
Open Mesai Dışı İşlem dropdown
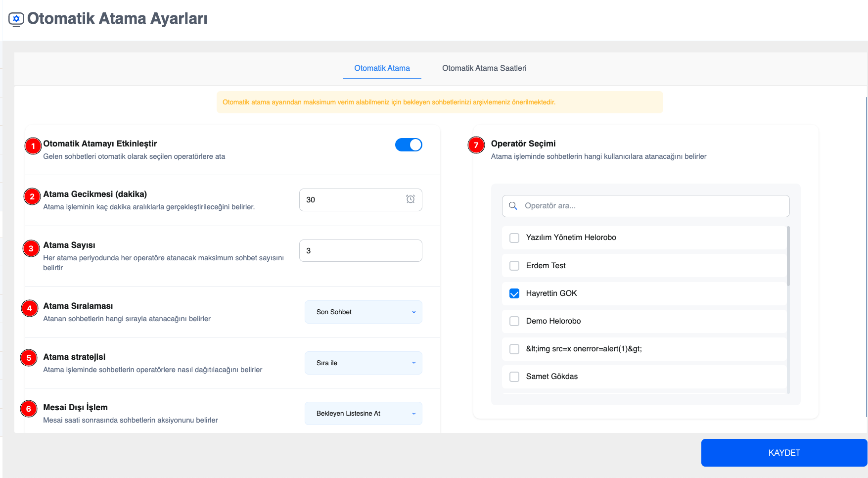[363, 413]
